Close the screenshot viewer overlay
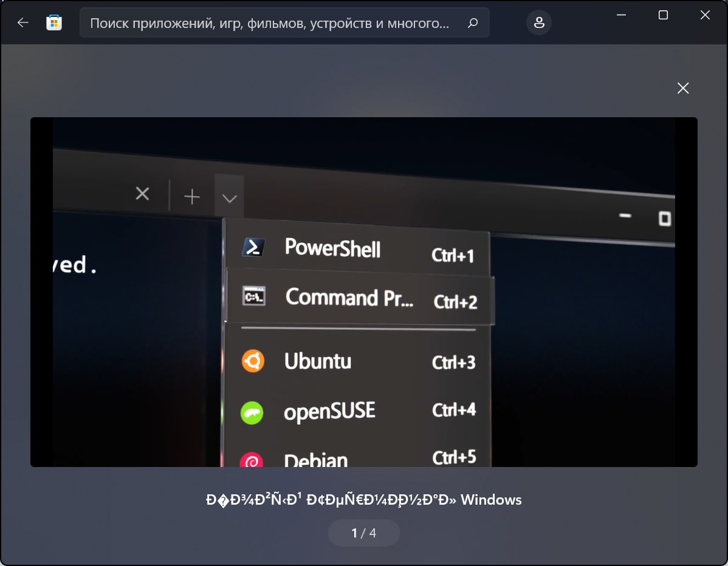This screenshot has width=728, height=566. tap(682, 88)
